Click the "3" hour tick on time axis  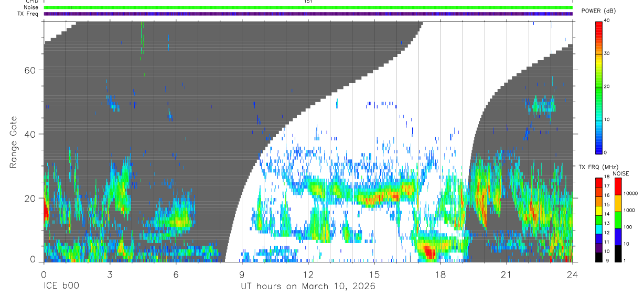110,274
